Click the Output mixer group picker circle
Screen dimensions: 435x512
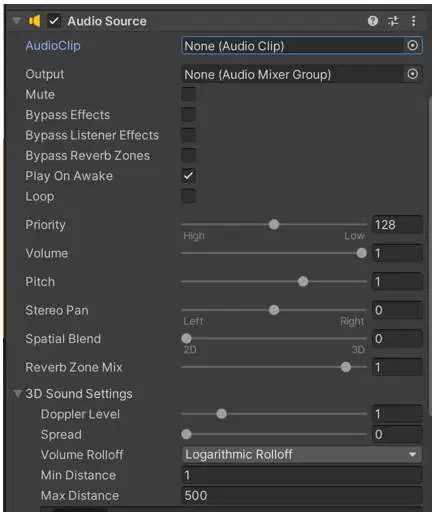point(413,74)
